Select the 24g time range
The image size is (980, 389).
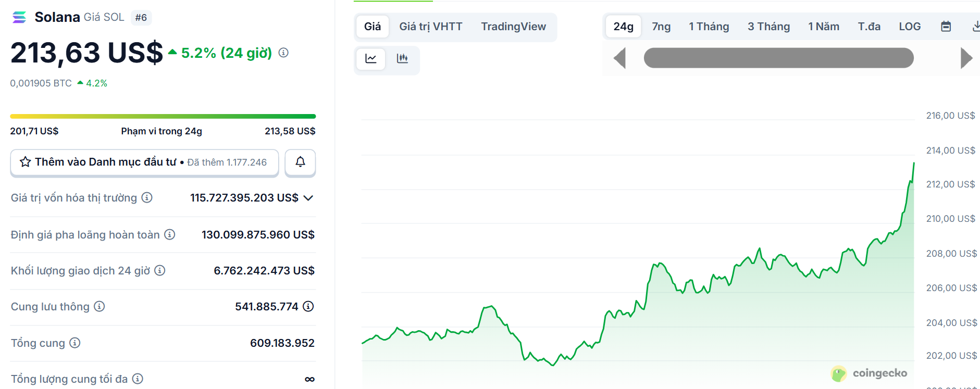623,27
